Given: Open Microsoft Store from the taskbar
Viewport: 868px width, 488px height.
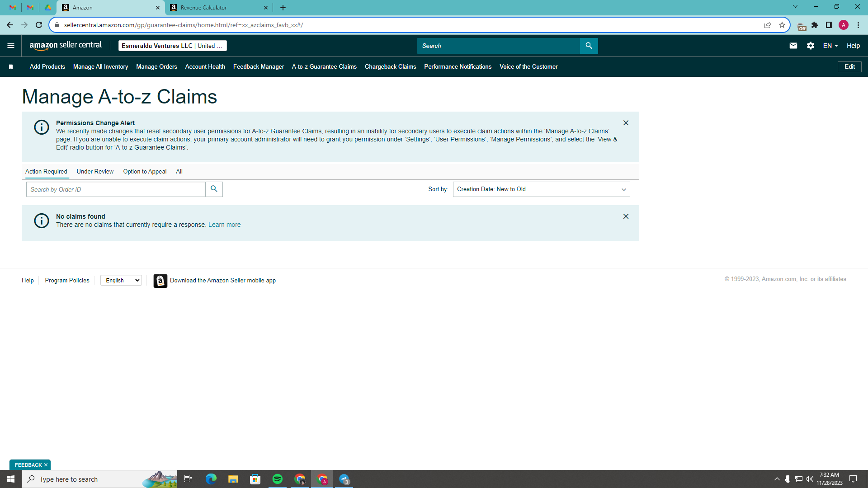Looking at the screenshot, I should pyautogui.click(x=255, y=479).
